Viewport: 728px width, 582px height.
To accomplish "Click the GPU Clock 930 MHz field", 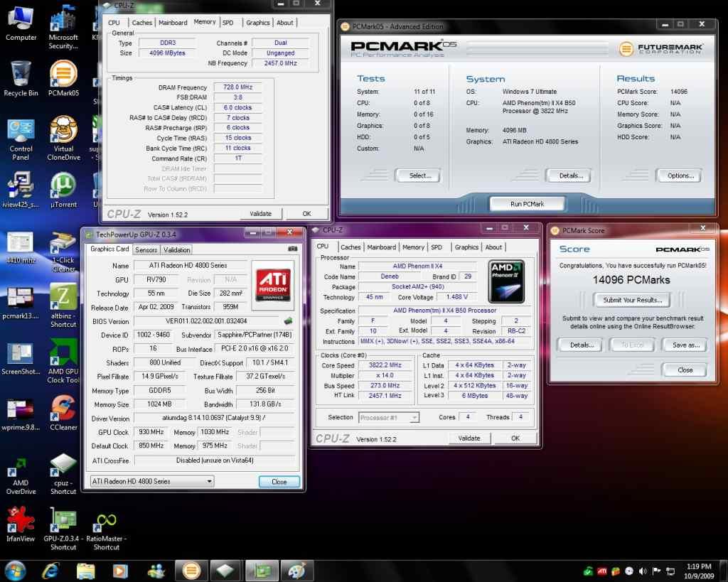I will (x=151, y=432).
